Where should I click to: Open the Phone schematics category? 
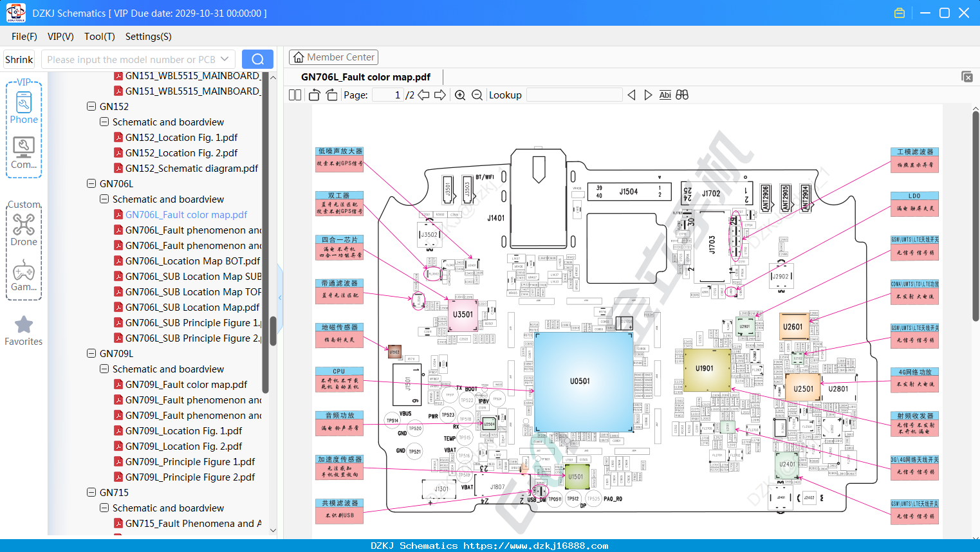(x=24, y=107)
